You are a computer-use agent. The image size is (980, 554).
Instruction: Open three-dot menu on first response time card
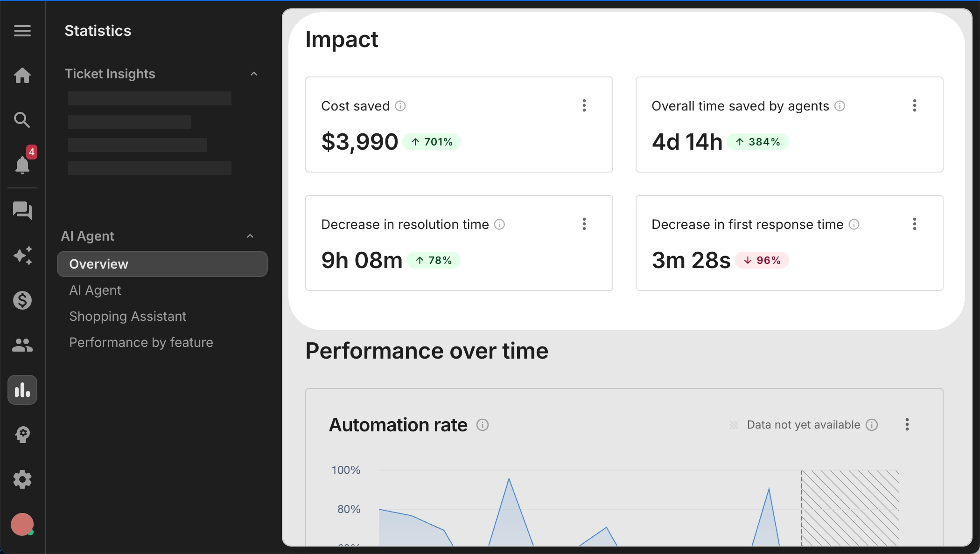pyautogui.click(x=915, y=224)
